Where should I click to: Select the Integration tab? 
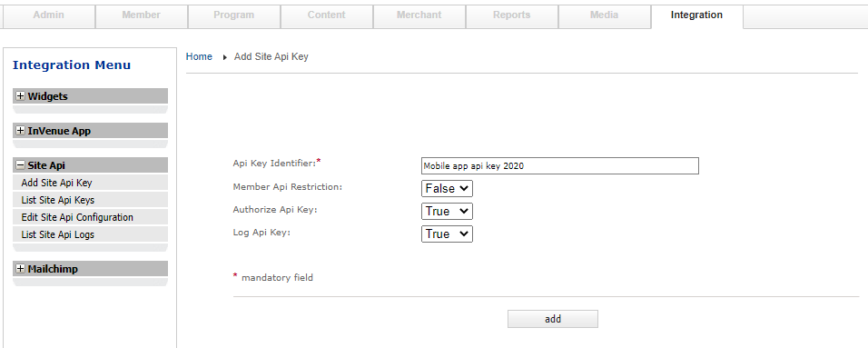coord(696,15)
